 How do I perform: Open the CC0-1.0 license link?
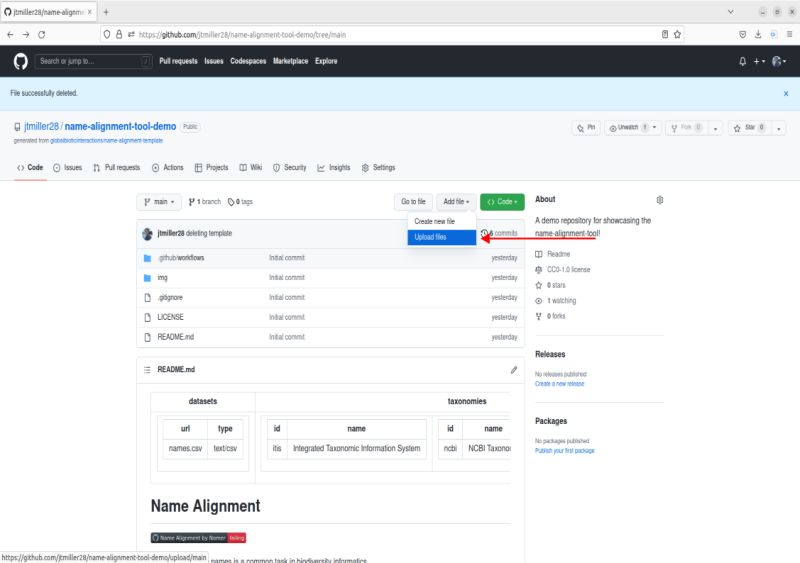563,270
